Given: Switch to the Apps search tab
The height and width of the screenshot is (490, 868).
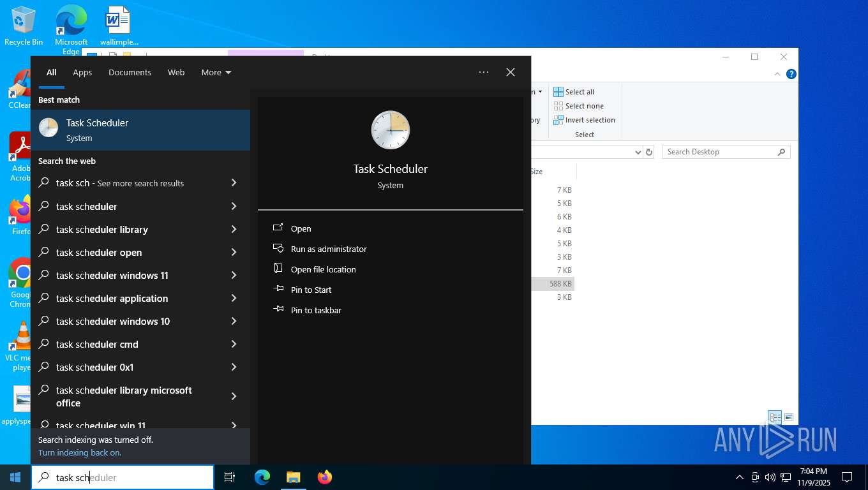Looking at the screenshot, I should [82, 72].
